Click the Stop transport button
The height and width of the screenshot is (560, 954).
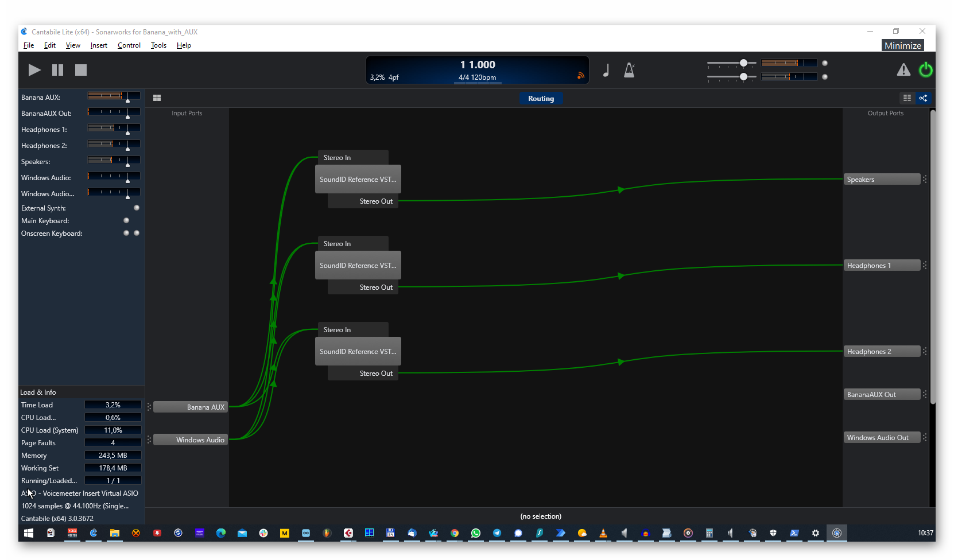pyautogui.click(x=81, y=70)
